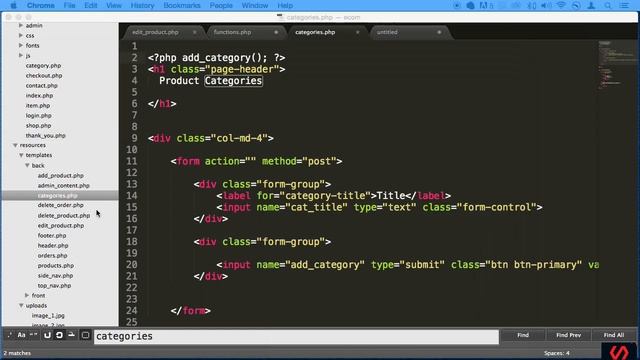Expand the css folder
The image size is (640, 360).
(x=21, y=36)
